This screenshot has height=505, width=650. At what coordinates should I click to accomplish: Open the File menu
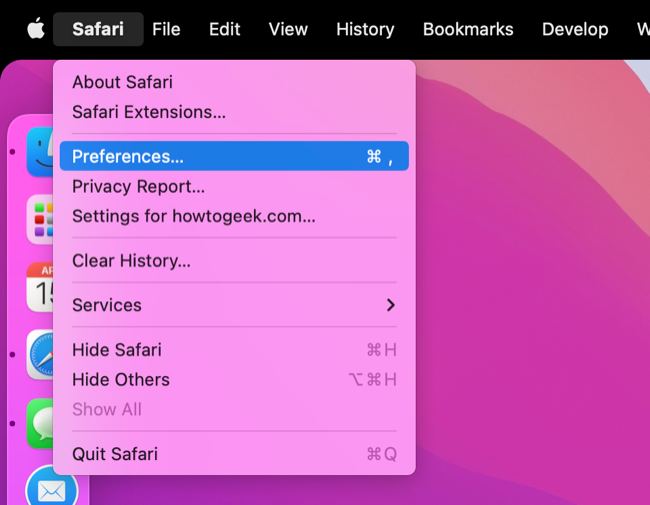click(x=166, y=29)
